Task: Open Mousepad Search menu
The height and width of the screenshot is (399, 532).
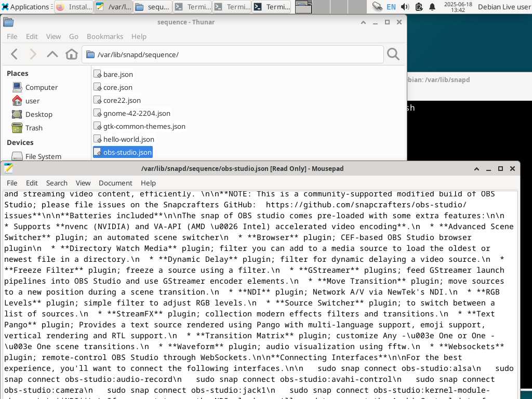Action: point(57,183)
